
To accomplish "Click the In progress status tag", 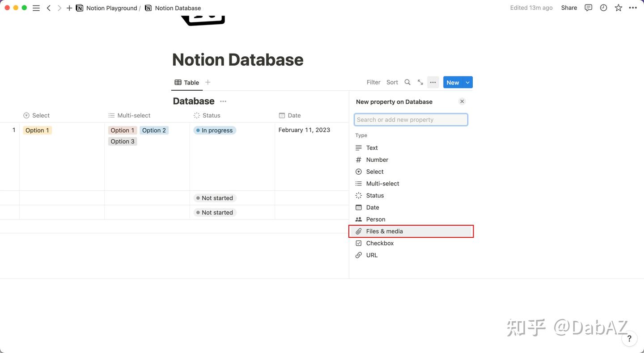I will click(x=214, y=130).
